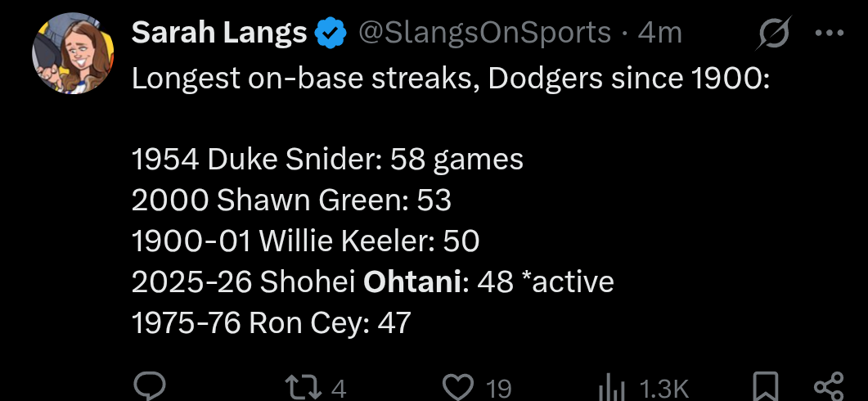
Task: Open the @SlangsOnSports handle link
Action: 484,33
